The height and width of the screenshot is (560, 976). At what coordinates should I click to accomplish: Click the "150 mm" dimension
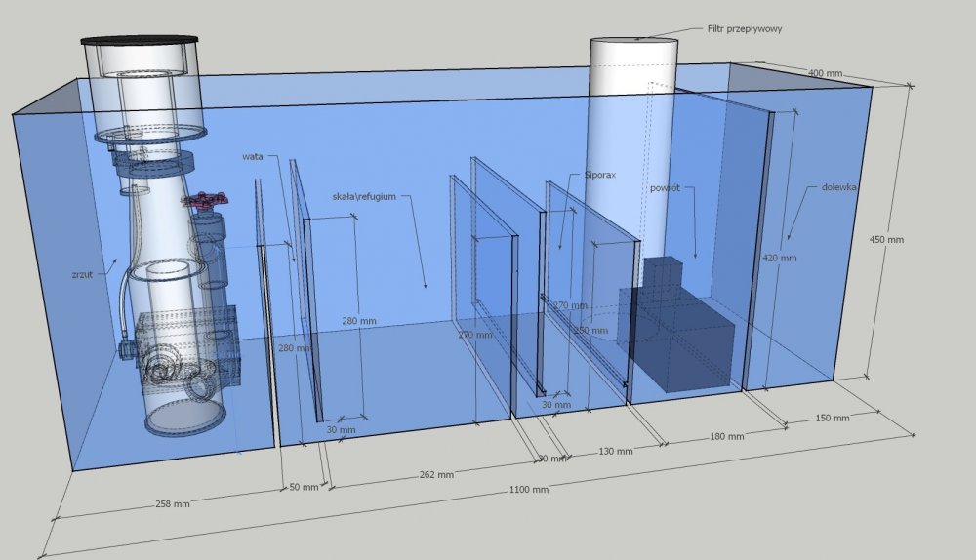coord(833,419)
